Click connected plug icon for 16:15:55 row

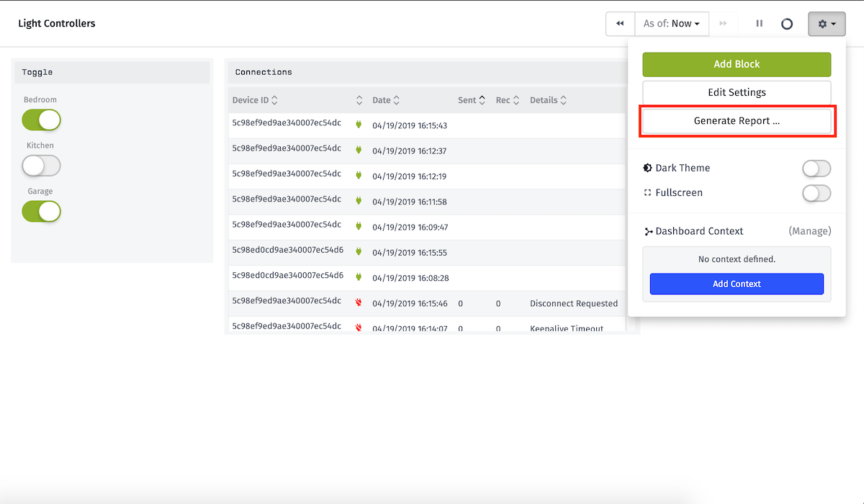tap(359, 252)
